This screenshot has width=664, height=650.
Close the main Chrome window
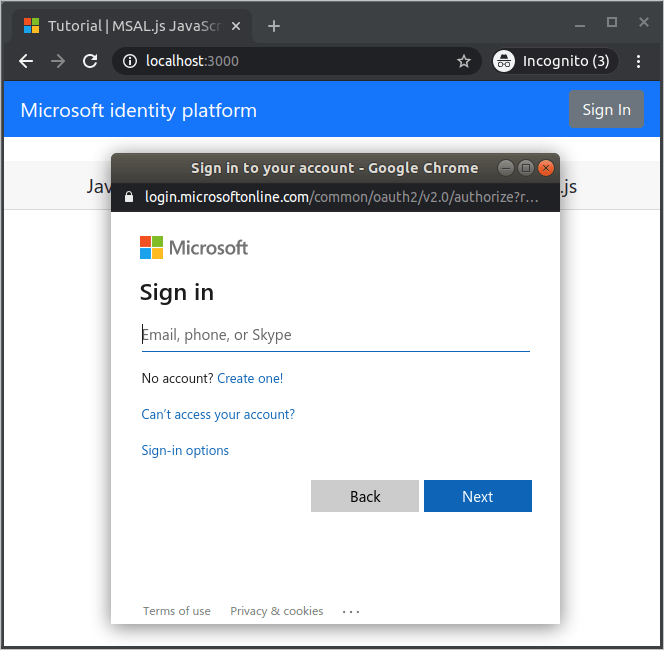644,22
